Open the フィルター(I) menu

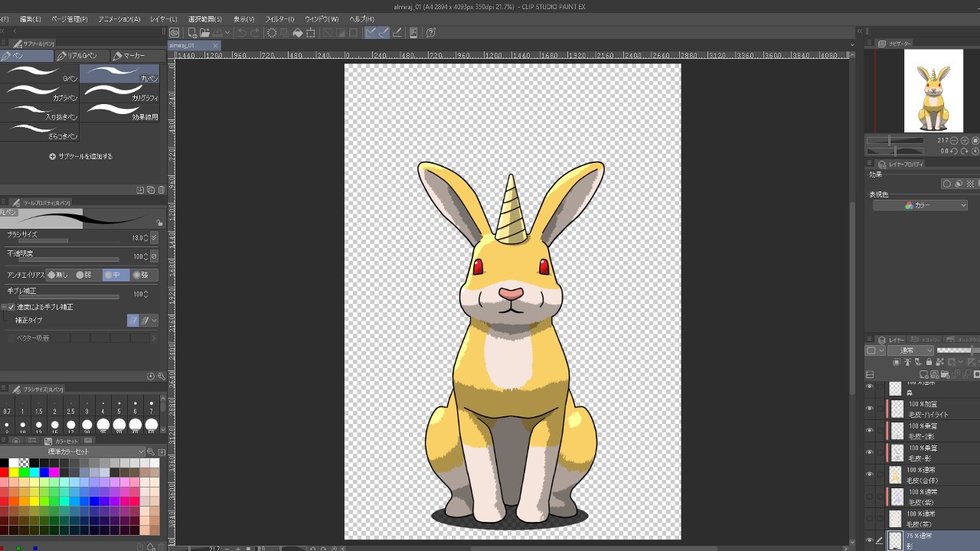pyautogui.click(x=279, y=19)
